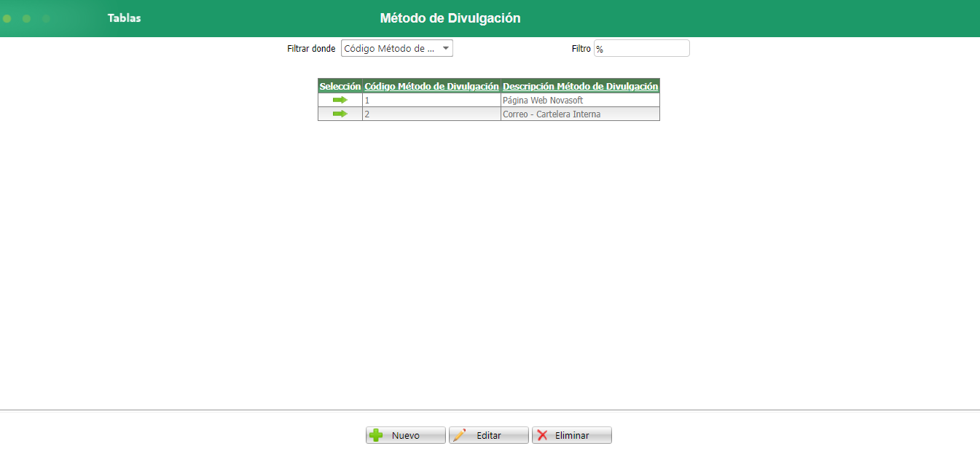Click the Filtro text input containing %

(x=641, y=47)
